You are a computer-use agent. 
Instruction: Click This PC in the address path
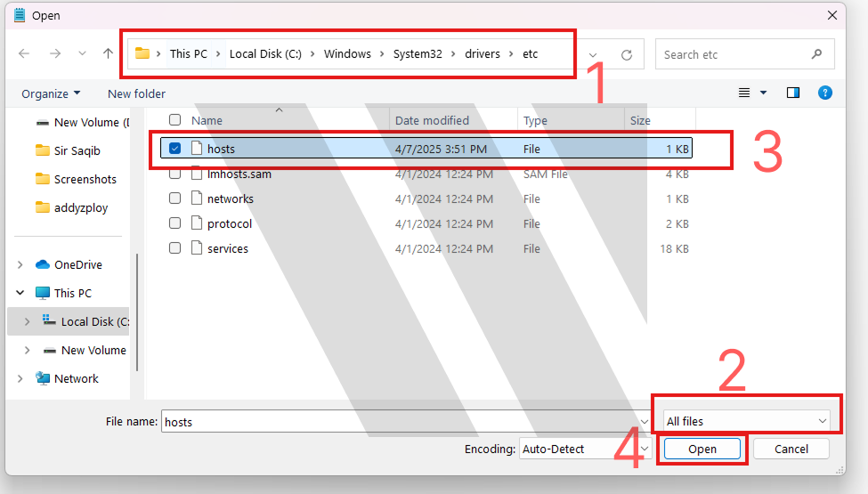(188, 53)
